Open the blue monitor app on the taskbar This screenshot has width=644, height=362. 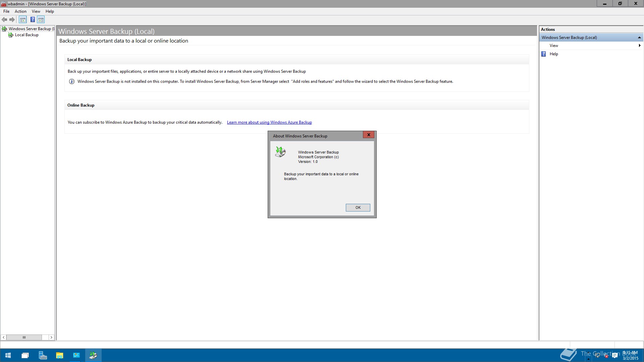coord(76,355)
